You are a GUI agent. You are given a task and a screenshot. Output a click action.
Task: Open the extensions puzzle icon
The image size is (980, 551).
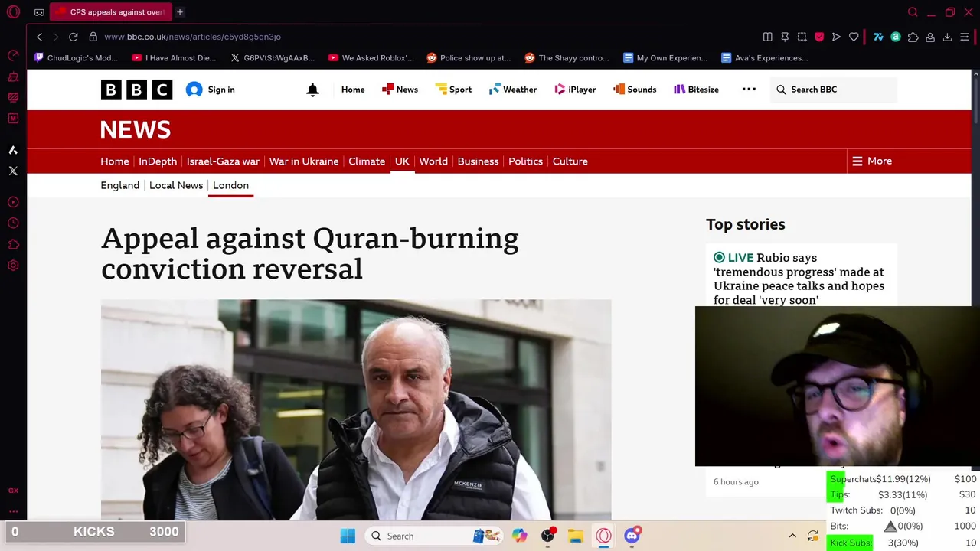pyautogui.click(x=913, y=37)
